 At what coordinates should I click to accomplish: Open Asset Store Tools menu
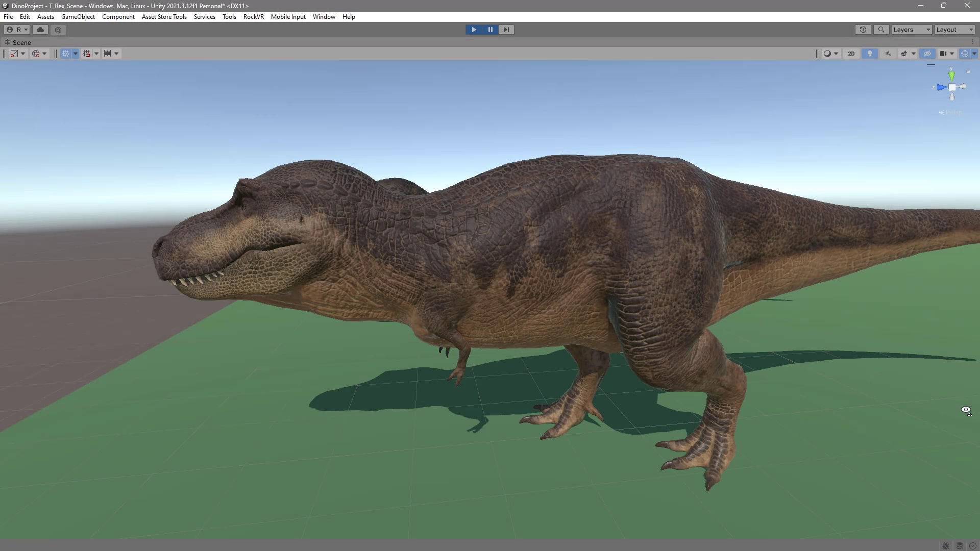pos(164,17)
